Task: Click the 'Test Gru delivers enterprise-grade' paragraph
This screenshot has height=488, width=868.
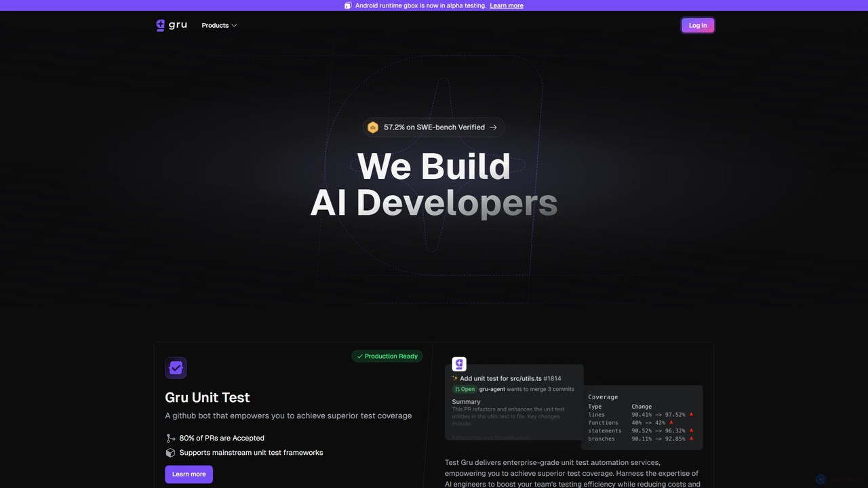Action: (572, 473)
